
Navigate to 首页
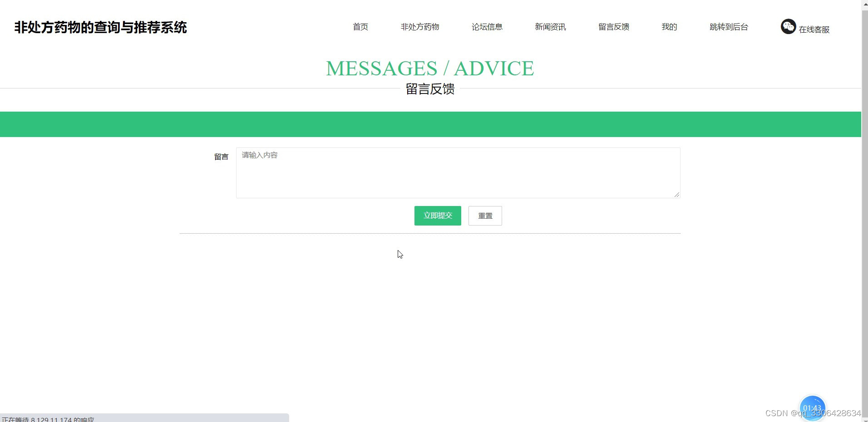click(x=360, y=27)
